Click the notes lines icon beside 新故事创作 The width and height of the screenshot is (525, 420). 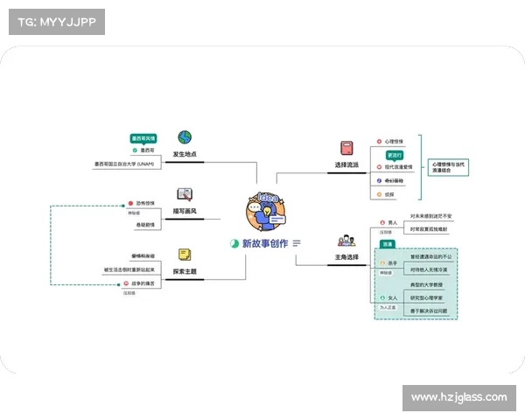297,242
